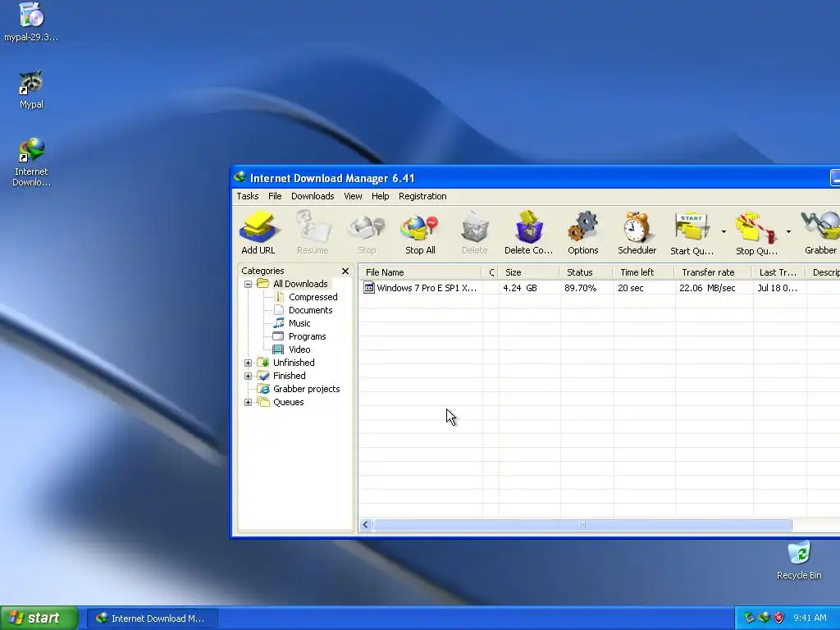Open the Start Queue dropdown arrow
The width and height of the screenshot is (840, 630).
pyautogui.click(x=724, y=232)
